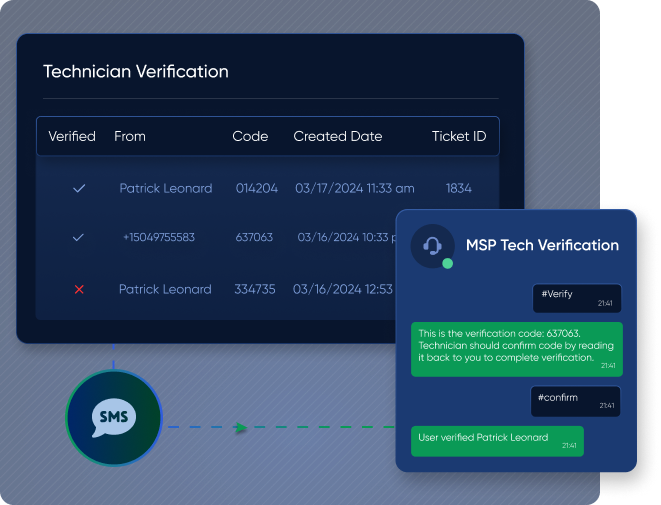This screenshot has height=505, width=661.
Task: Click the MSP Tech Verification chat title
Action: click(x=542, y=245)
